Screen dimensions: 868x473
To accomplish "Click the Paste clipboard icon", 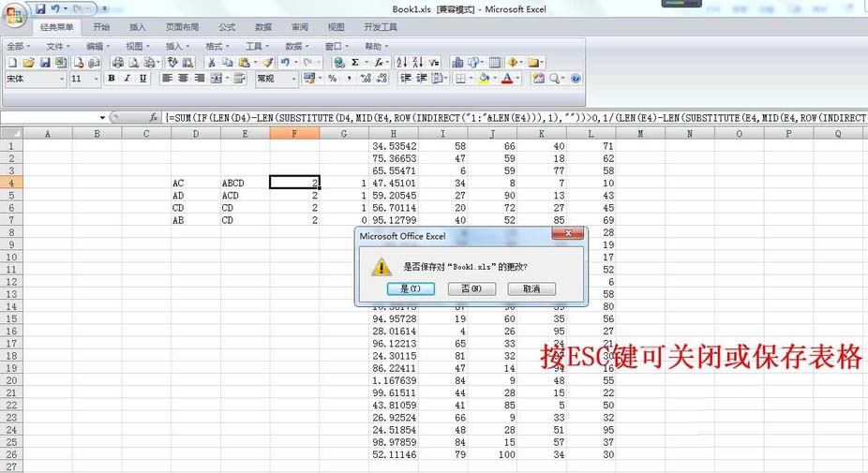I will (x=244, y=63).
